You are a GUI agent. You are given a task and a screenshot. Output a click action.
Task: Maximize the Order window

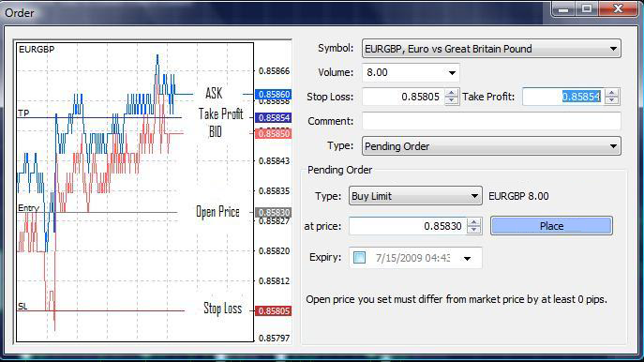coord(587,8)
